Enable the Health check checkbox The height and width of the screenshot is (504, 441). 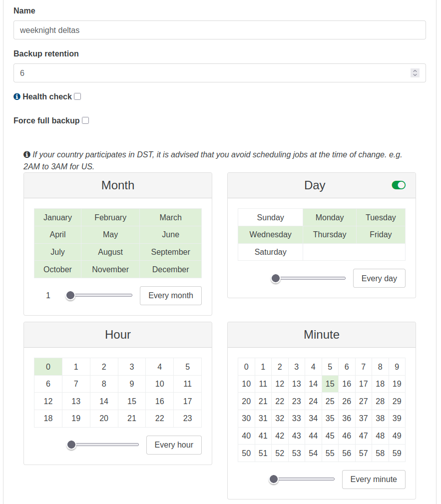coord(77,96)
